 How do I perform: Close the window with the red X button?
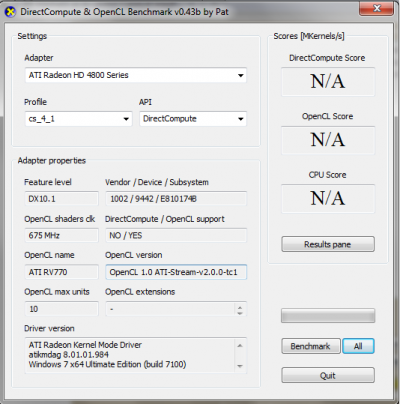377,9
